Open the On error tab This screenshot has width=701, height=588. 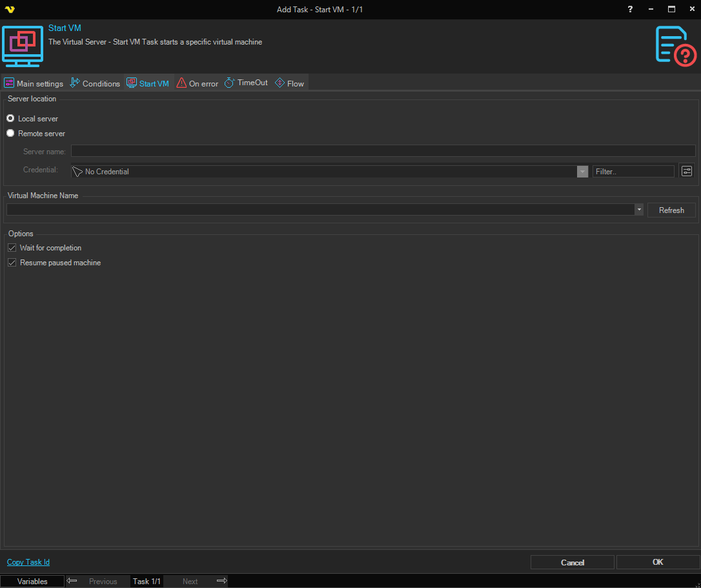tap(198, 83)
